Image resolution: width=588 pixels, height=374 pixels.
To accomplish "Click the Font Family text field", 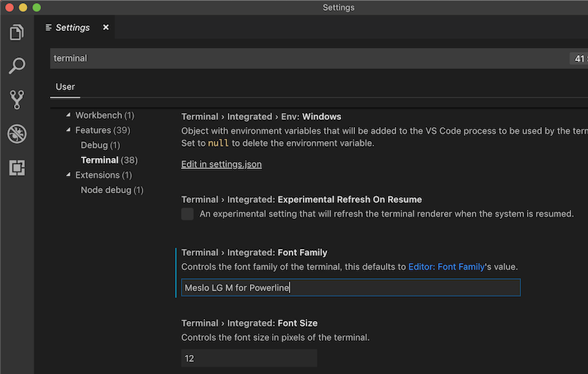I will point(351,287).
